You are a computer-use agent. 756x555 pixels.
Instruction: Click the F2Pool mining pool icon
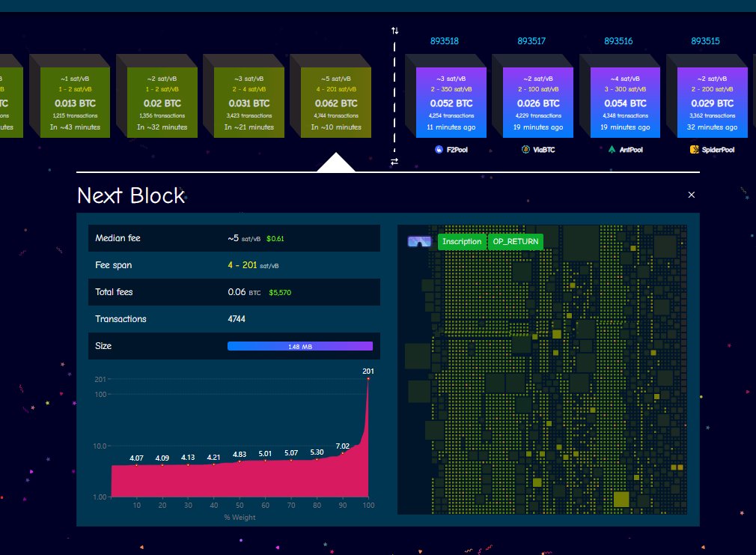point(439,149)
